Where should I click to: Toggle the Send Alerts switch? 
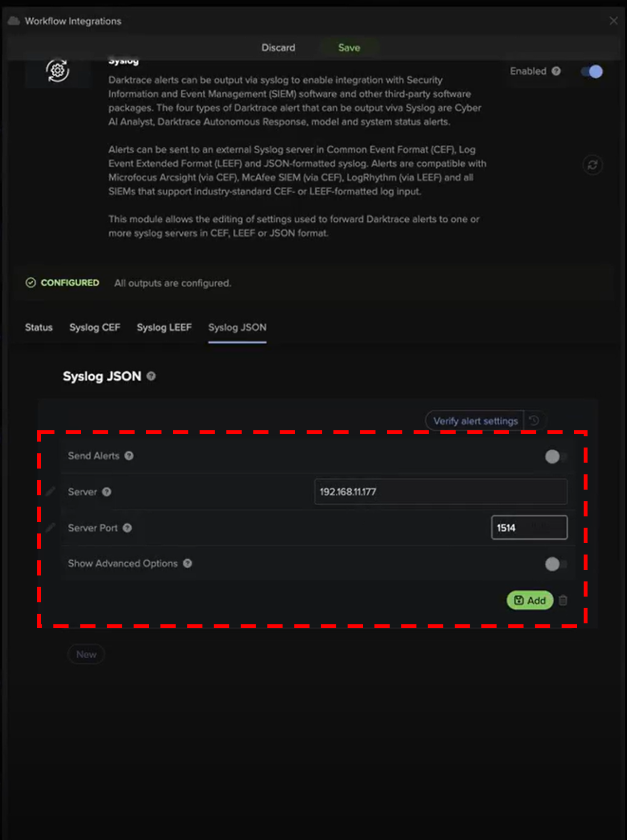pyautogui.click(x=556, y=456)
